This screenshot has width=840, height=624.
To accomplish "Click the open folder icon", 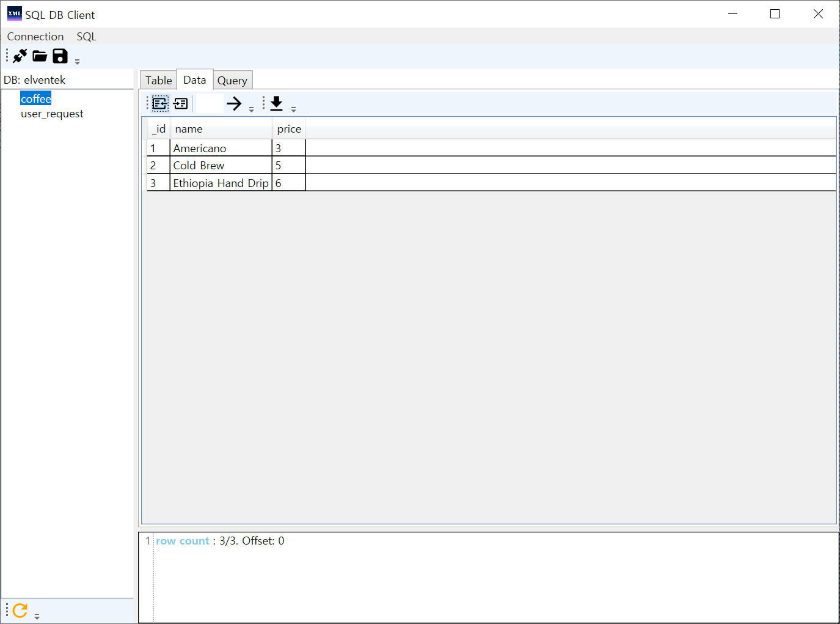I will pos(40,56).
